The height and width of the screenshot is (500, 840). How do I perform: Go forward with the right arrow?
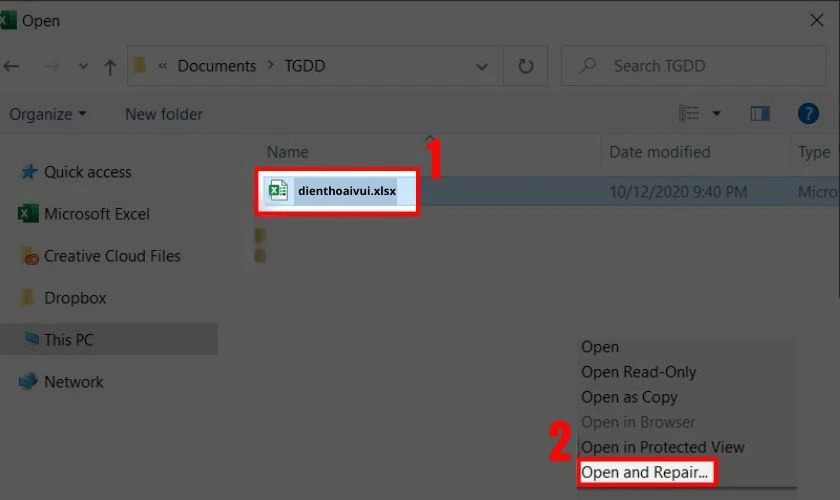point(51,66)
